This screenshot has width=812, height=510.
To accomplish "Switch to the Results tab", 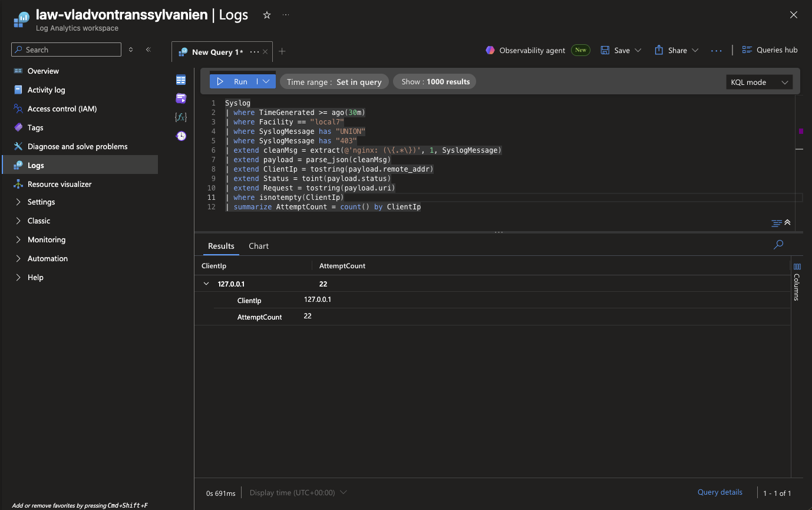I will 221,246.
